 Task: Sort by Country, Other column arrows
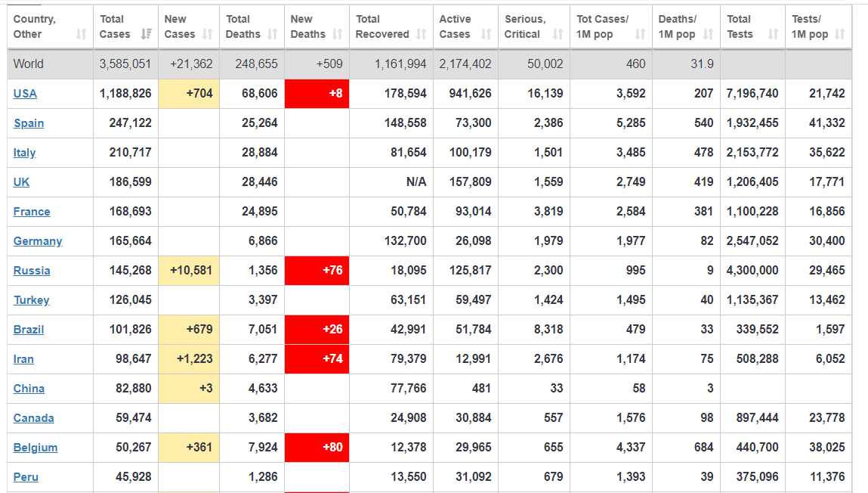82,34
